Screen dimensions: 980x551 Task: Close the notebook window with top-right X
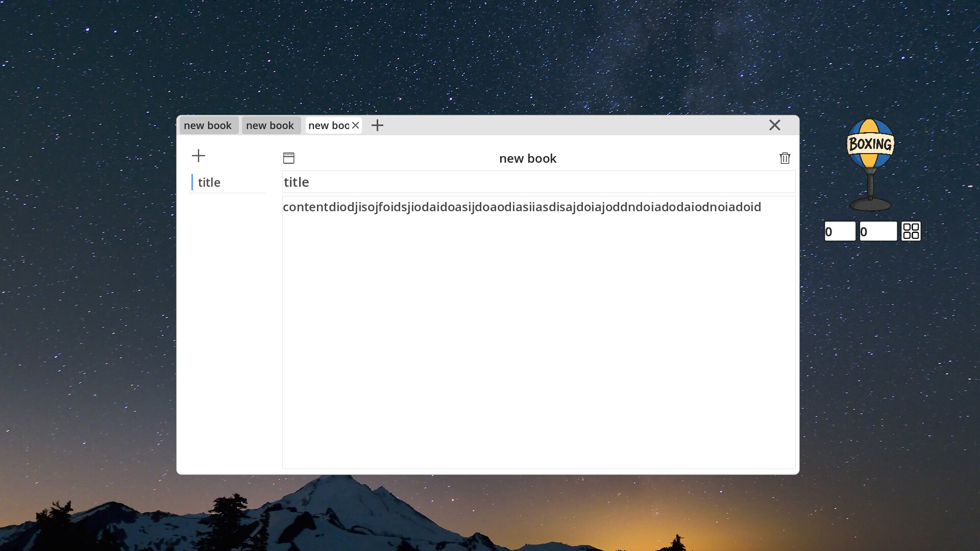(x=774, y=125)
